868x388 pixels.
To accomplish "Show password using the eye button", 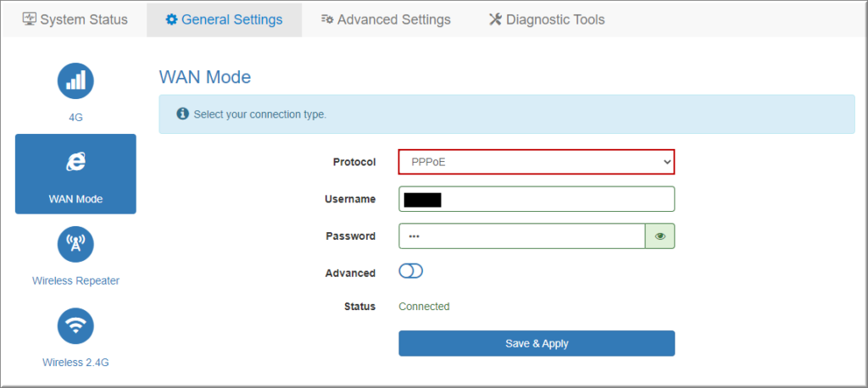I will point(659,236).
